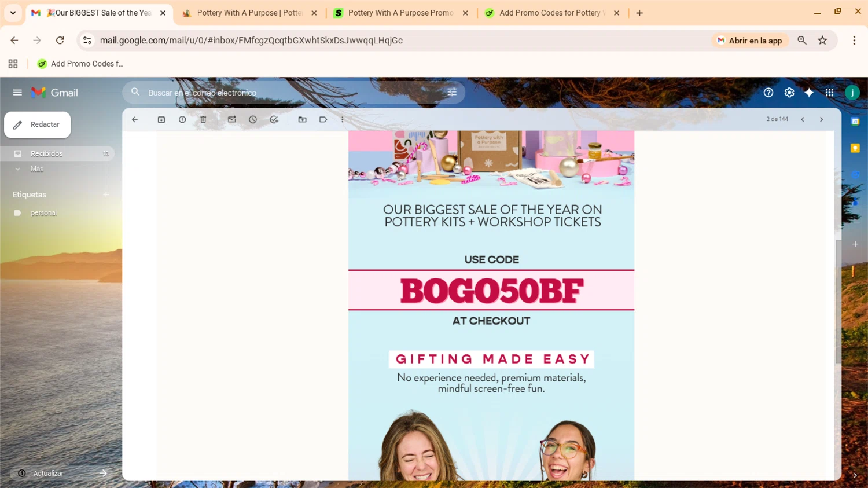Move email to folder icon

point(302,119)
